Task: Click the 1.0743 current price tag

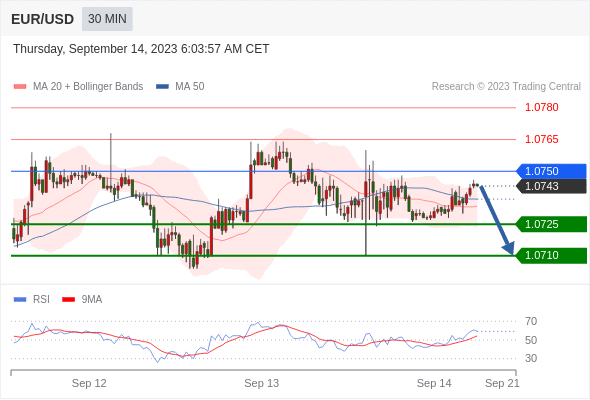Action: point(551,186)
